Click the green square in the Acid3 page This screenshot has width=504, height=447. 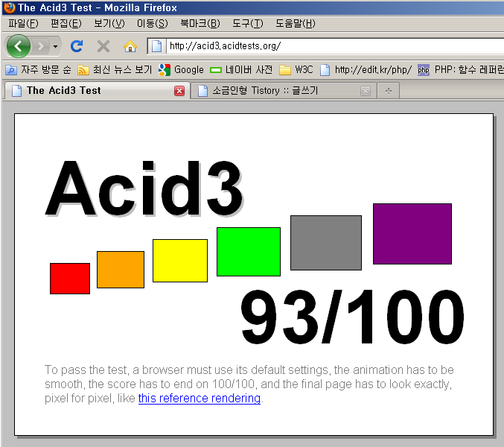(x=249, y=252)
